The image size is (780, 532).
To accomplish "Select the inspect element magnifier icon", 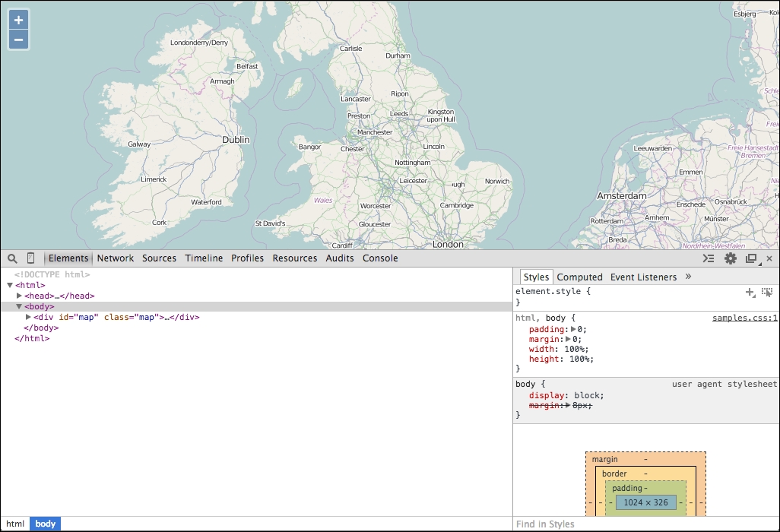I will tap(12, 258).
